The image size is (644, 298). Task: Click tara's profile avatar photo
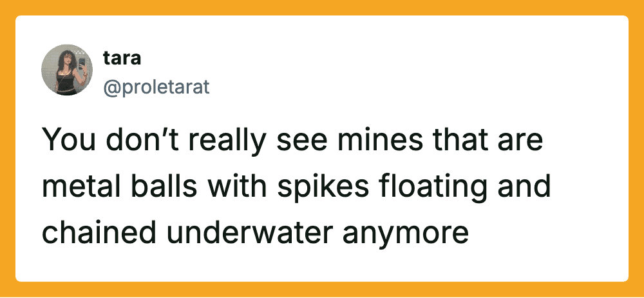pyautogui.click(x=67, y=70)
